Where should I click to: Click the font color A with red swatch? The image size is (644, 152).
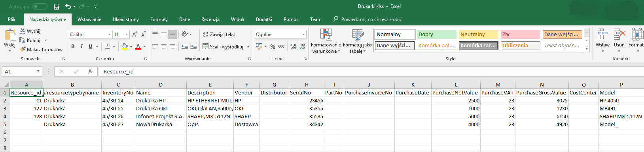(x=138, y=46)
